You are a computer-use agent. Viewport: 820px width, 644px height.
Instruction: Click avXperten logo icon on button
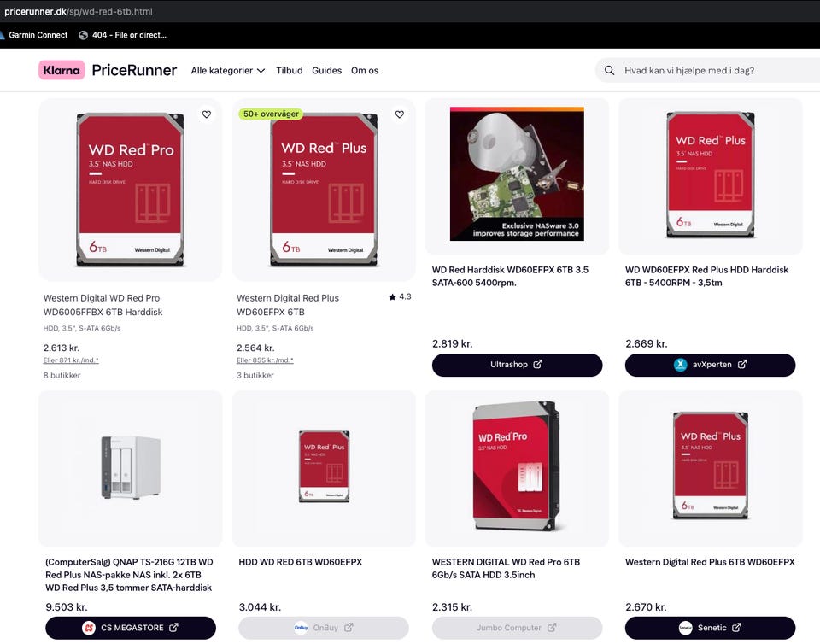point(681,365)
